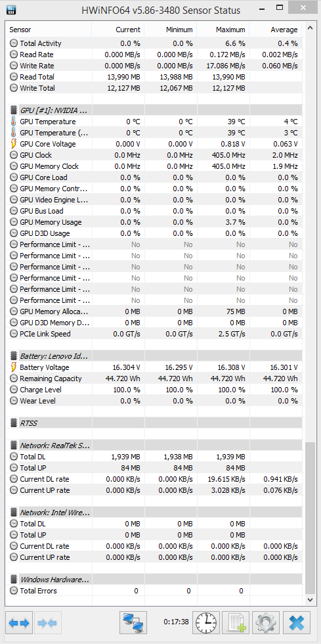Select the PCIe Link Speed row
This screenshot has width=321, height=644.
pyautogui.click(x=155, y=334)
